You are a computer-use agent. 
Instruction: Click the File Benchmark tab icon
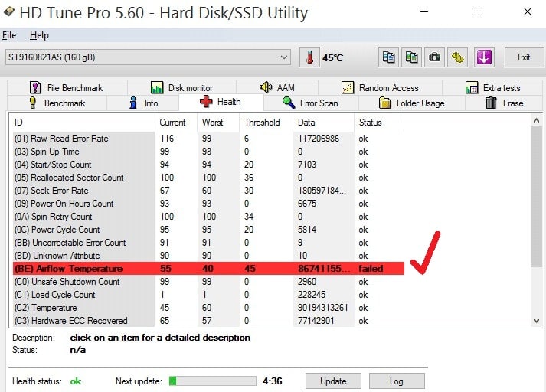(35, 87)
